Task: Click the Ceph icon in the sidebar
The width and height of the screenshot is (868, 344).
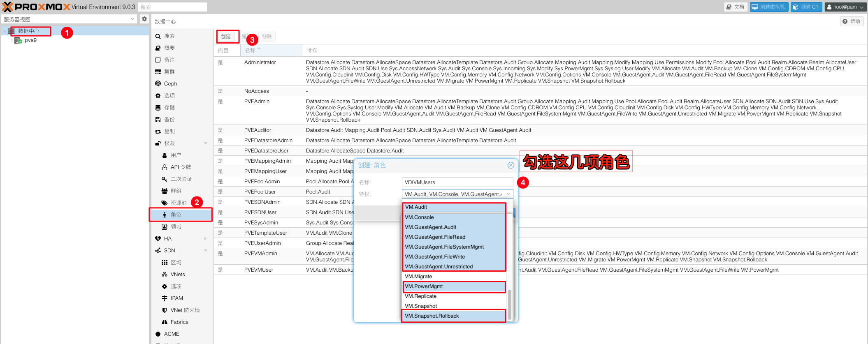Action: (x=158, y=84)
